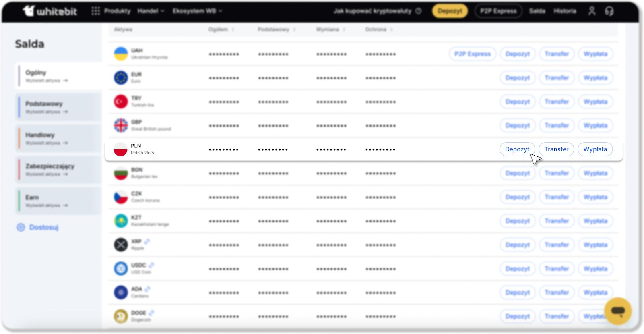Click Depozyt button in PLN row

(517, 149)
